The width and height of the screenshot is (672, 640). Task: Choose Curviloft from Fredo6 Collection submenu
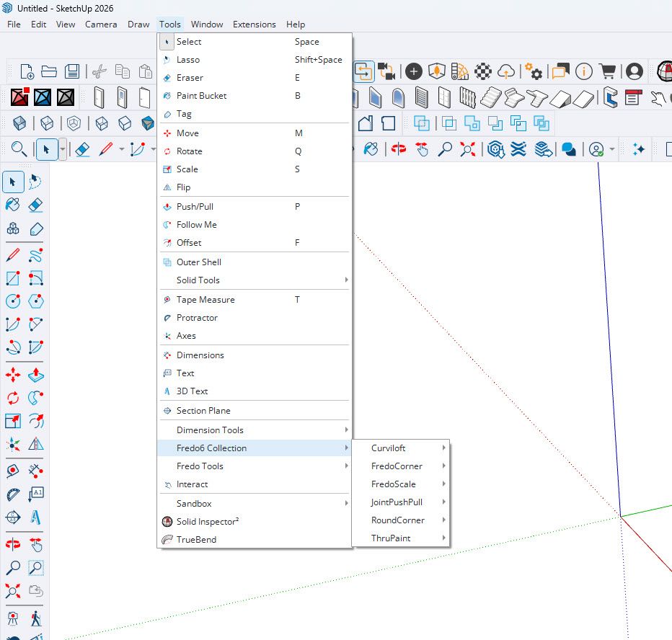(x=389, y=448)
